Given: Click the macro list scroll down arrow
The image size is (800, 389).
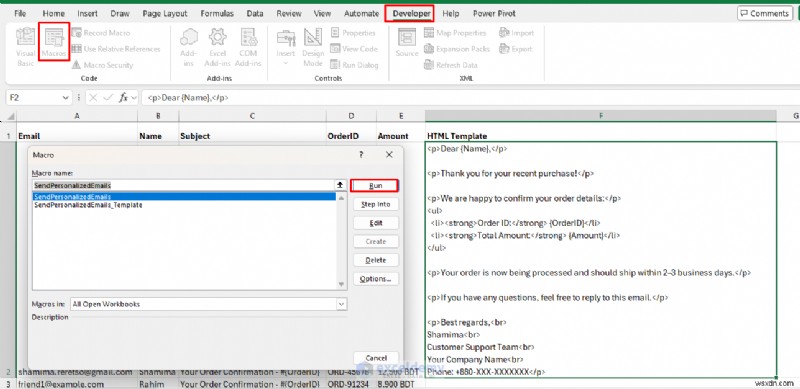Looking at the screenshot, I should (x=341, y=285).
